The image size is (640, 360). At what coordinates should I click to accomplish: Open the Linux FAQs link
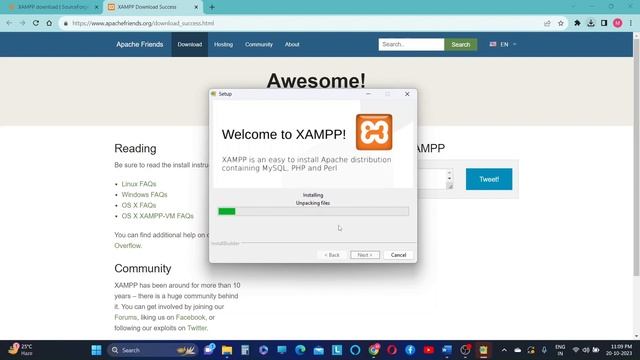(x=139, y=184)
